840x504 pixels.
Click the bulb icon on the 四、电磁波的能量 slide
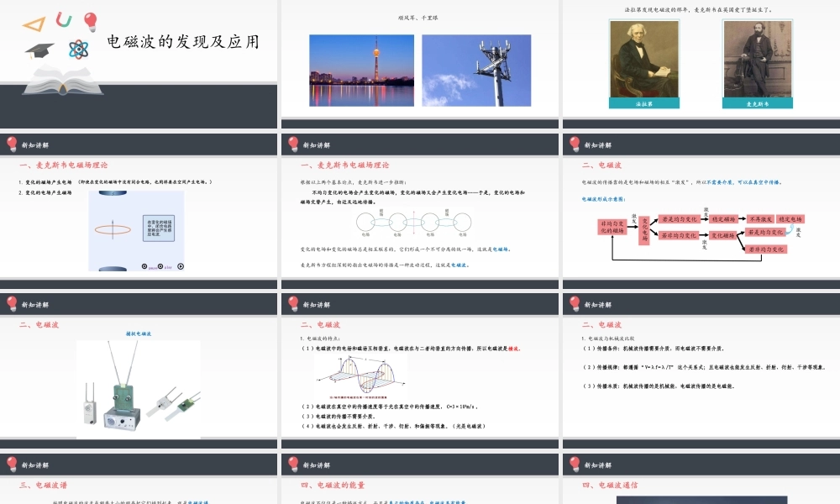(x=293, y=465)
